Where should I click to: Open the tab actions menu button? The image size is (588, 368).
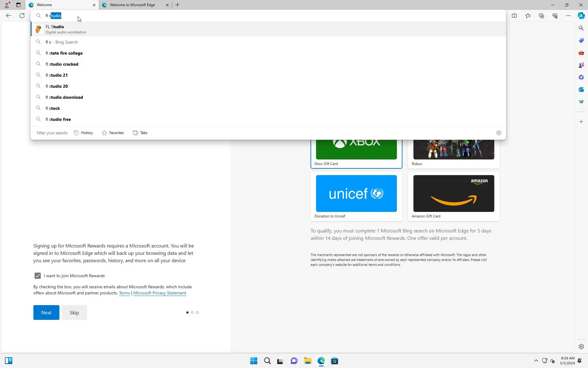pos(18,5)
